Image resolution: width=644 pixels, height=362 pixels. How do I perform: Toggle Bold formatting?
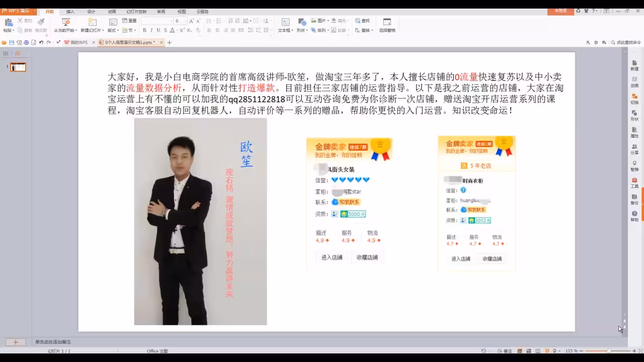coord(144,30)
